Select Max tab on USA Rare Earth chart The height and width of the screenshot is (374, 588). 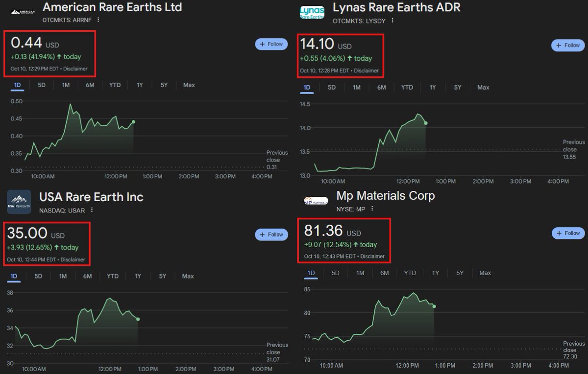pyautogui.click(x=188, y=277)
